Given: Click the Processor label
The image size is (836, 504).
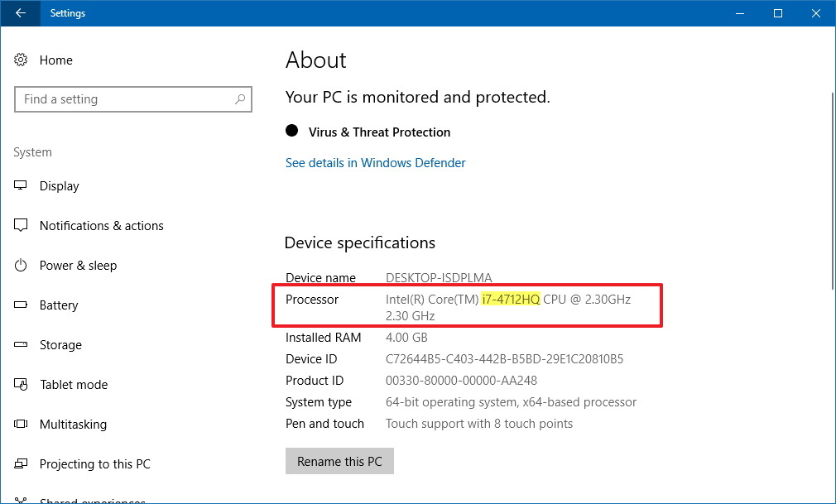Looking at the screenshot, I should (312, 300).
